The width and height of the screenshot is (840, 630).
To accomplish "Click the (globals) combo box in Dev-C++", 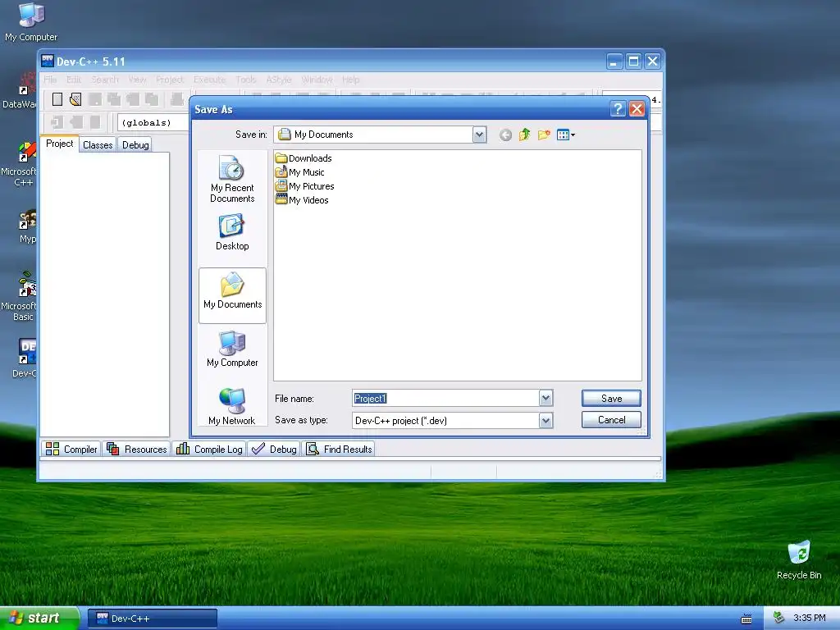I will (x=153, y=123).
